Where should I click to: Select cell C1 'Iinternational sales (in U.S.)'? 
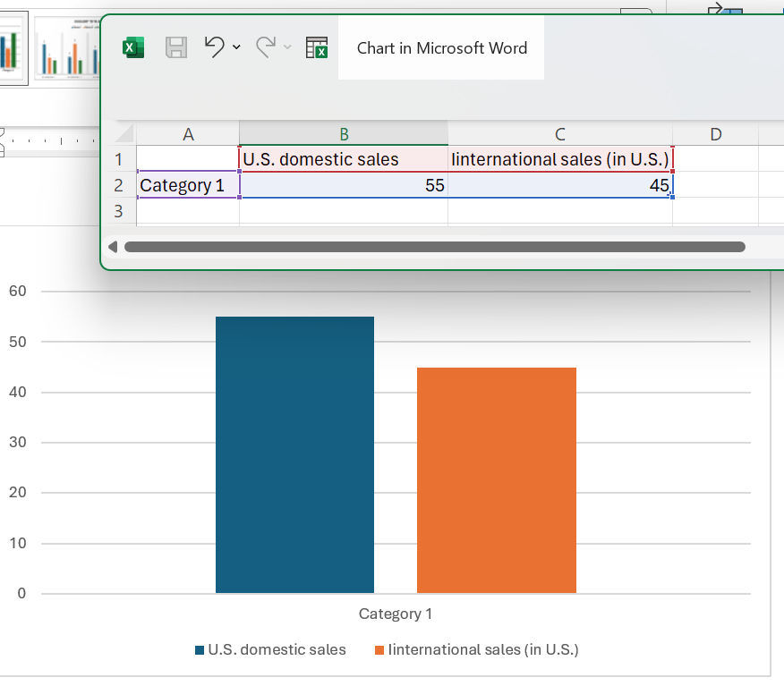pos(560,159)
